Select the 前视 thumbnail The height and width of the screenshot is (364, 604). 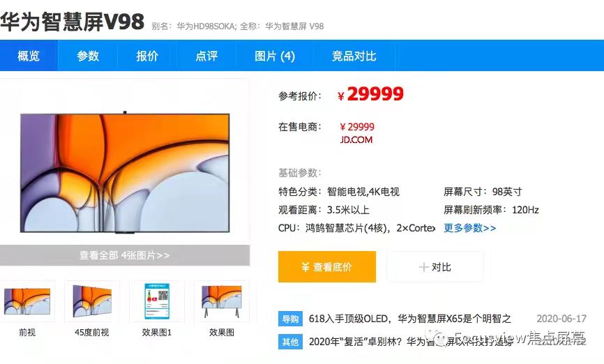click(27, 301)
